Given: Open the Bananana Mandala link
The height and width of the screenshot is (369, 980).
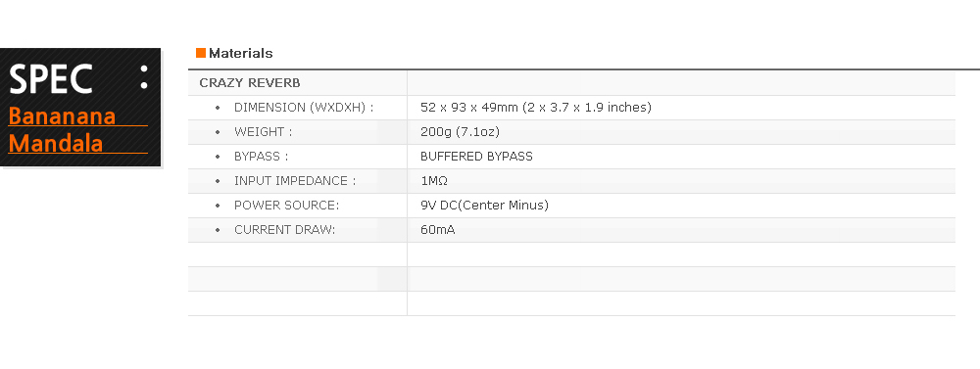Looking at the screenshot, I should click(63, 130).
